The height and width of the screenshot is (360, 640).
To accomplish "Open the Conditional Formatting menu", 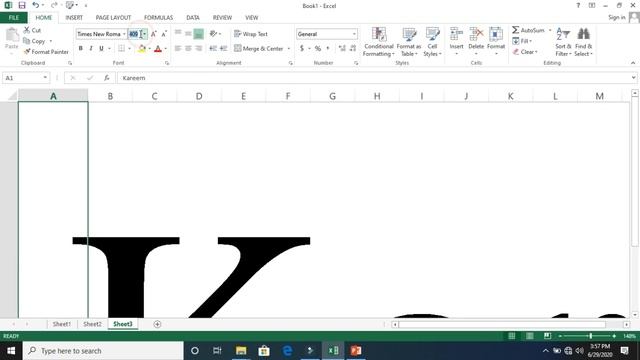I will 379,42.
